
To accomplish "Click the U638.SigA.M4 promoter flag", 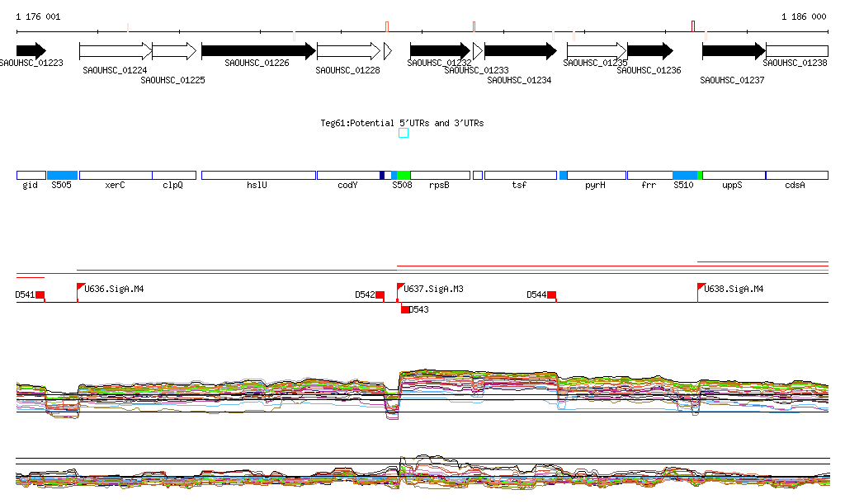I will pos(701,287).
